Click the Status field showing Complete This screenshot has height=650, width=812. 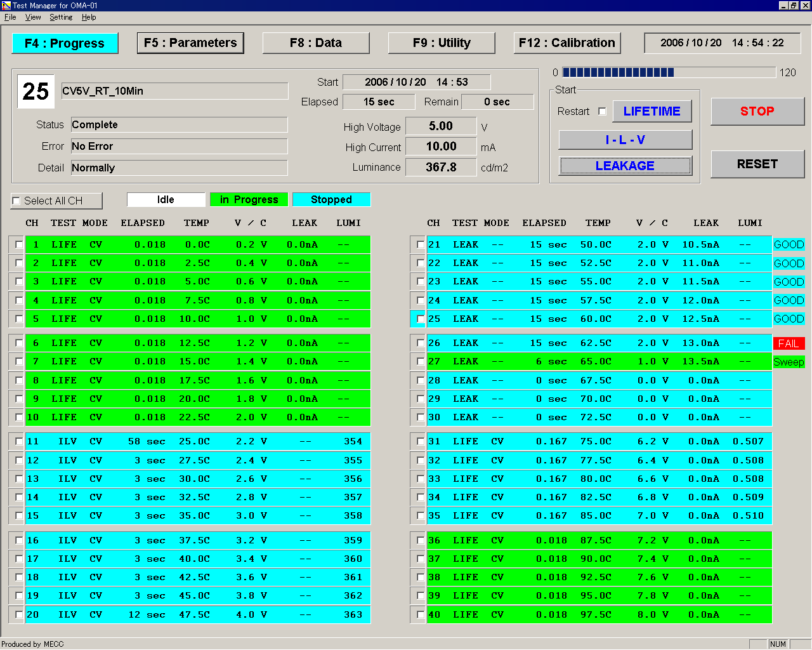coord(180,124)
